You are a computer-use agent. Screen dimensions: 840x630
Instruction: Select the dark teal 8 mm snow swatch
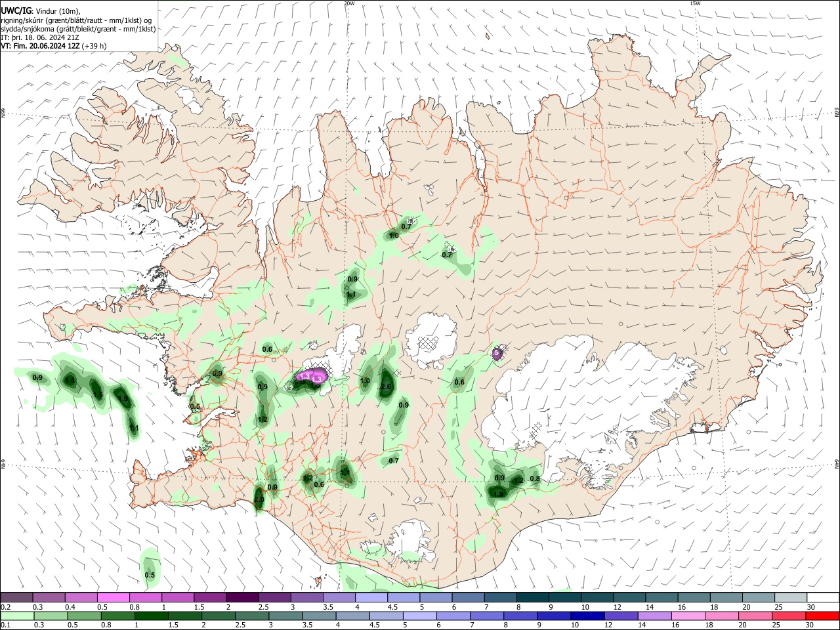pyautogui.click(x=532, y=597)
